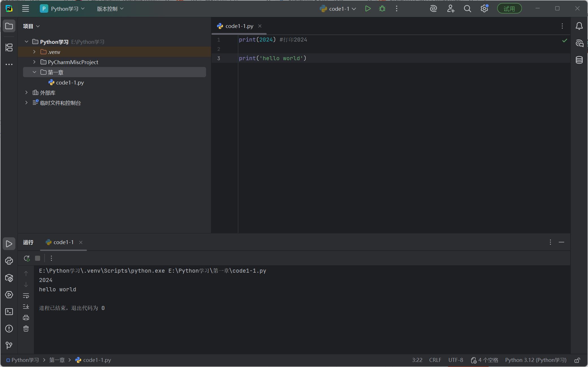Collapse the 第一章 folder
Image resolution: width=588 pixels, height=367 pixels.
pyautogui.click(x=34, y=72)
